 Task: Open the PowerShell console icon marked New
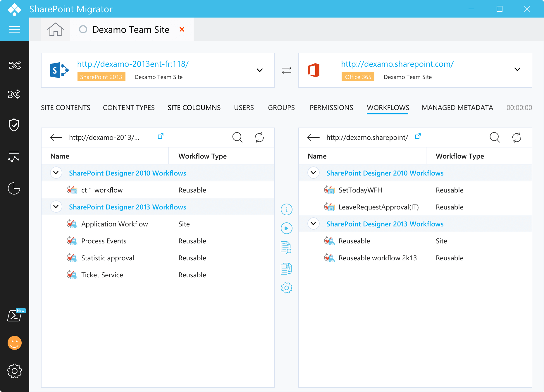(x=16, y=315)
